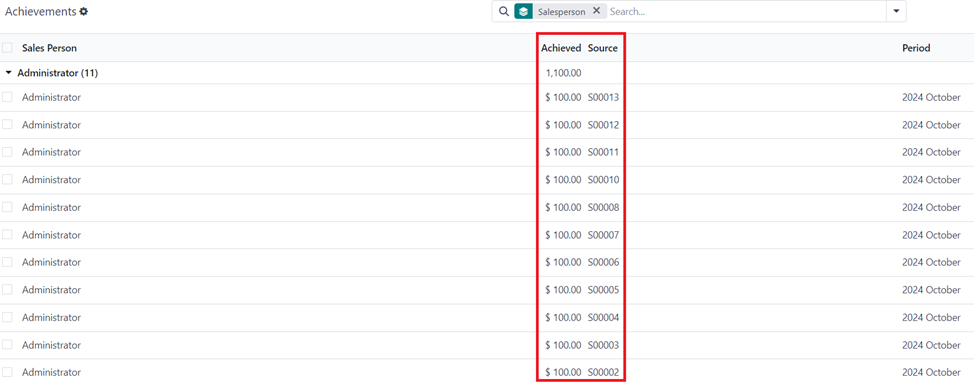
Task: Open source S00004 cell
Action: pos(604,317)
